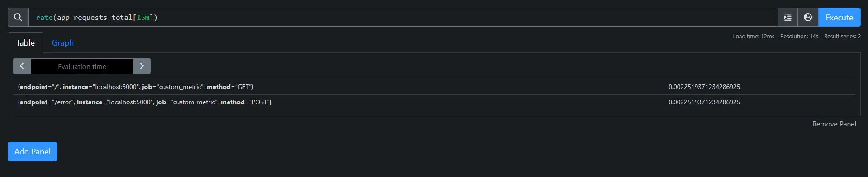This screenshot has width=868, height=177.
Task: Click the Load time: 12ms stat
Action: (754, 36)
